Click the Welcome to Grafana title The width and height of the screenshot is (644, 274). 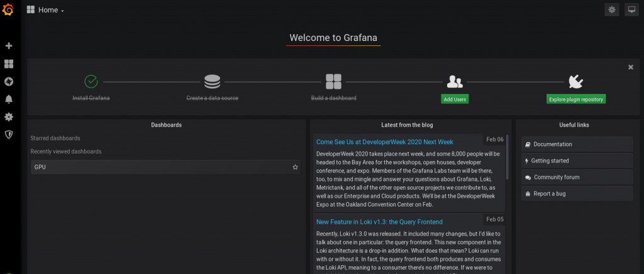coord(333,38)
